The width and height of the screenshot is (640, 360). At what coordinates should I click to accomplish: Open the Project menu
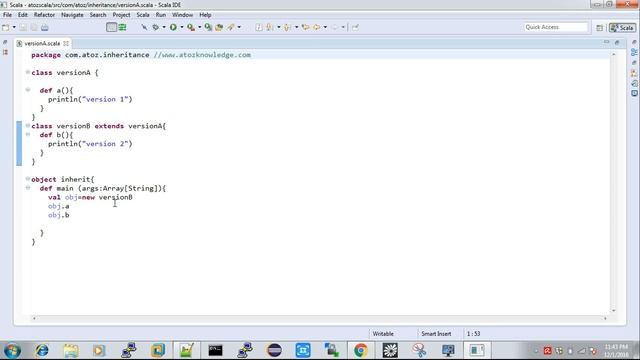121,15
